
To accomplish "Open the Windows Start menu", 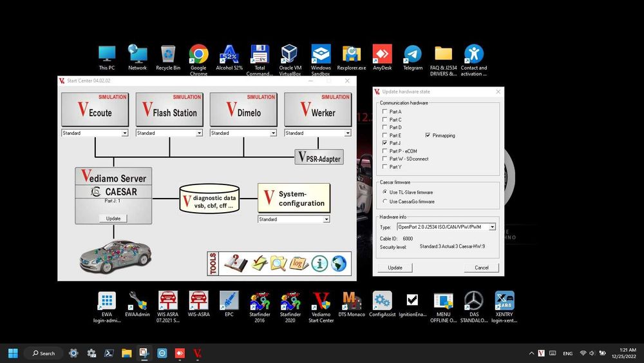I will coord(13,353).
